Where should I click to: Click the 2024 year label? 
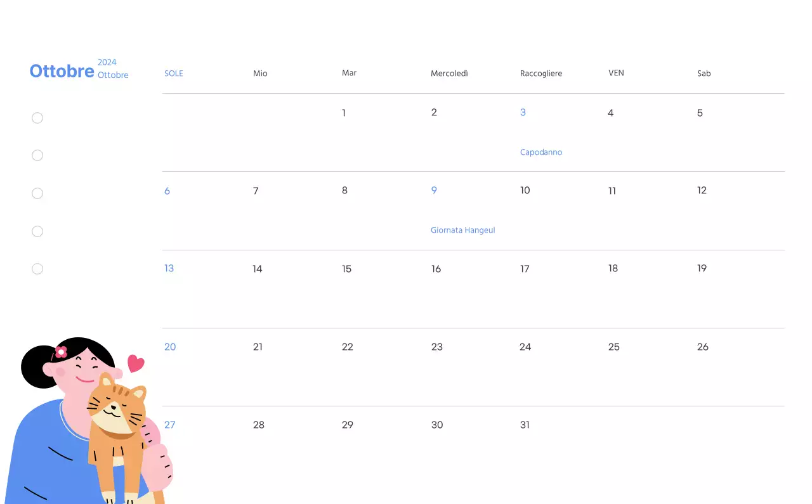107,62
